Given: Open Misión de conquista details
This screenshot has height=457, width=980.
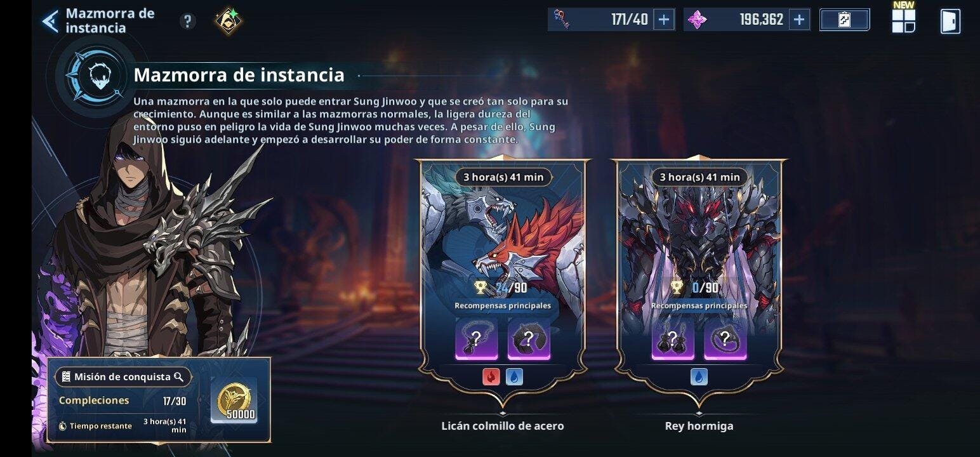Looking at the screenshot, I should point(122,377).
